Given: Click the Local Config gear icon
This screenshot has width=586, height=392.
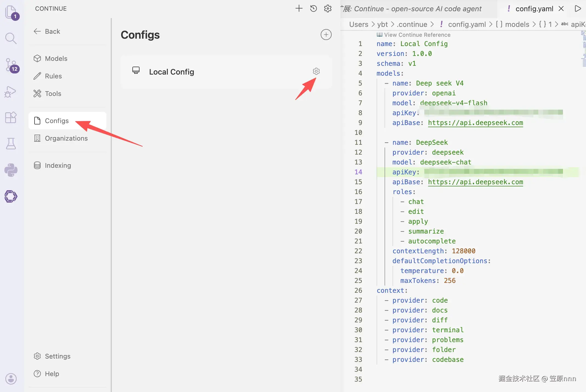Looking at the screenshot, I should tap(316, 71).
